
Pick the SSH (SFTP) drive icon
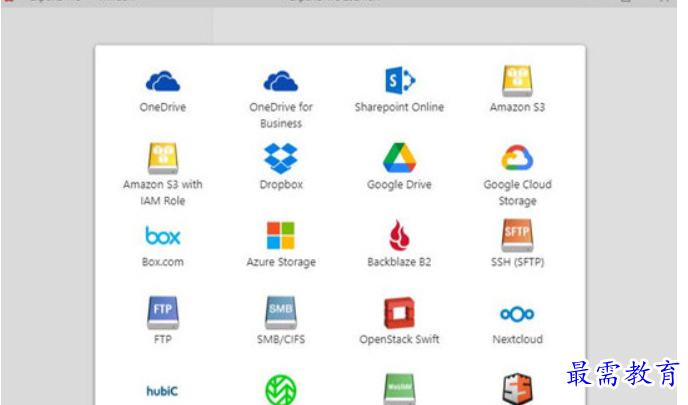click(x=517, y=235)
